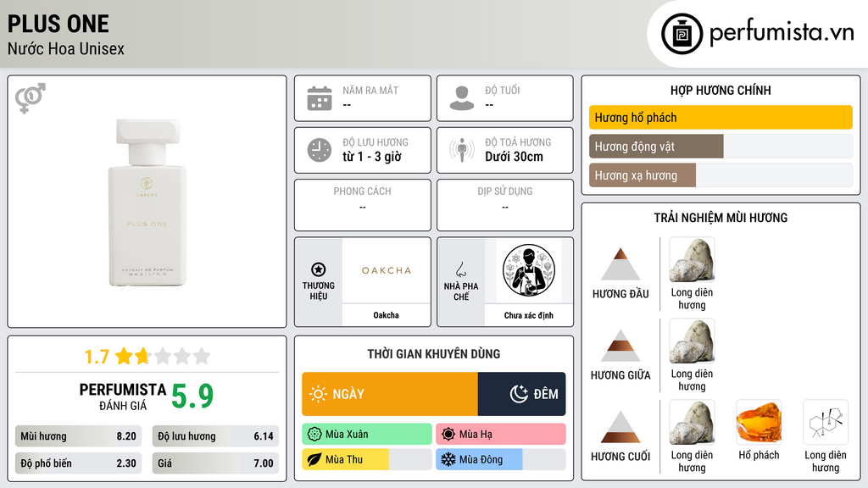Click the 1.7 star rating number
This screenshot has height=488, width=868.
(x=97, y=357)
